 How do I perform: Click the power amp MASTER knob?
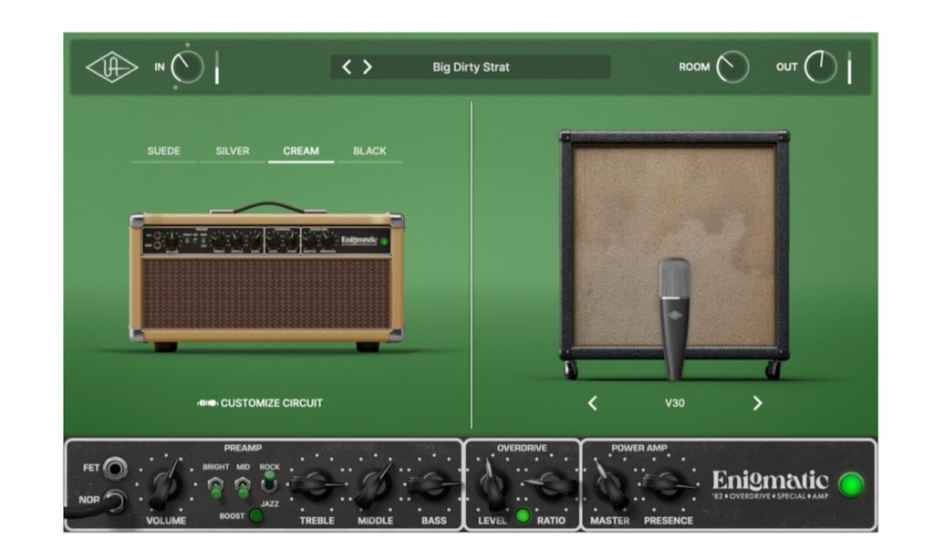(x=609, y=485)
